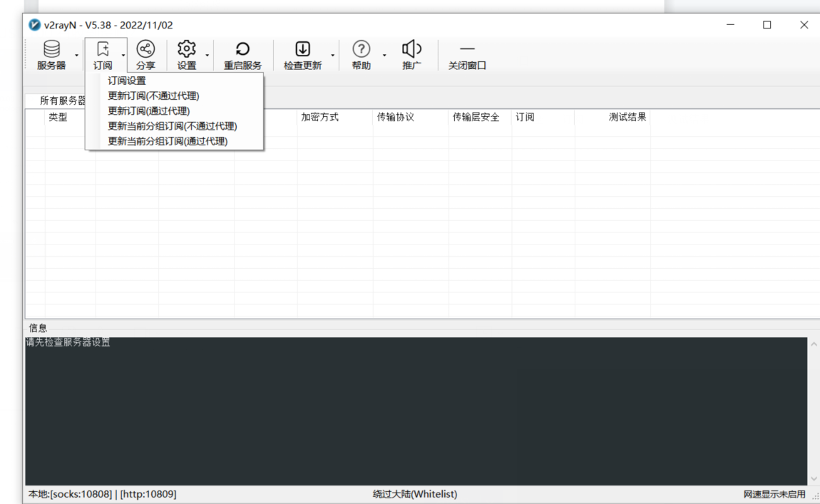Click the info log scrollbar down arrow
Viewport: 820px width, 504px height.
[814, 479]
